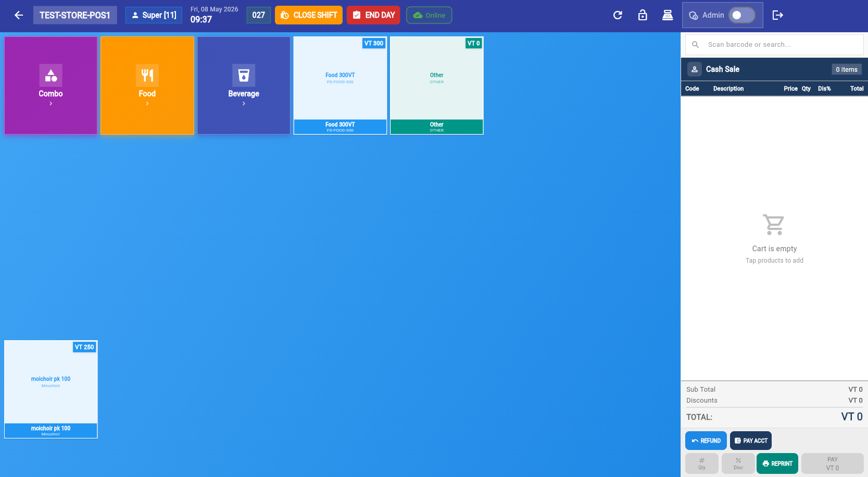The width and height of the screenshot is (868, 477).
Task: Click the Online status indicator
Action: 429,15
